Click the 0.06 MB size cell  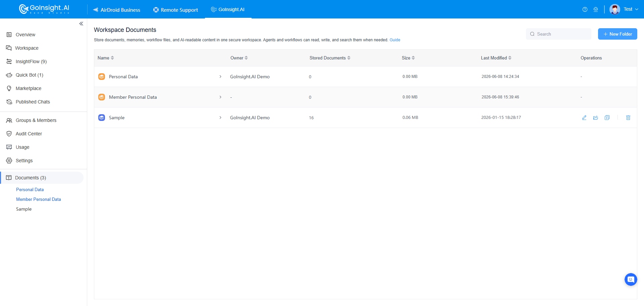point(410,118)
